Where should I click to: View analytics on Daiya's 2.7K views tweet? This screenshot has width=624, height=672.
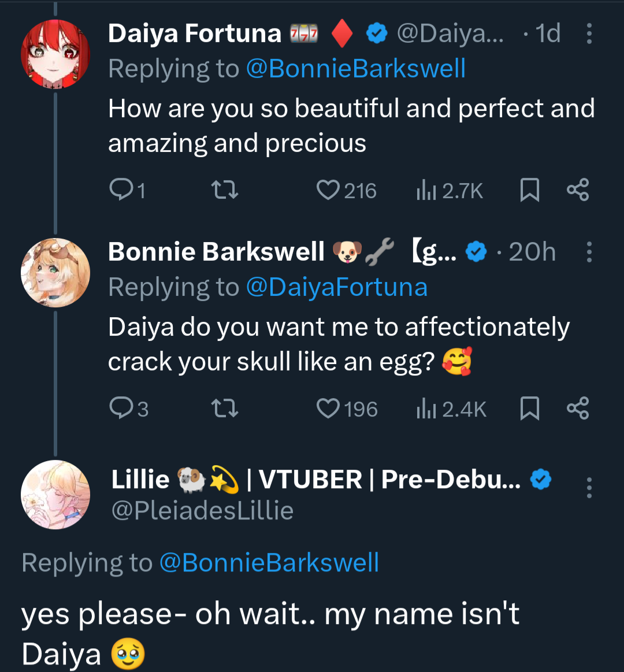450,191
